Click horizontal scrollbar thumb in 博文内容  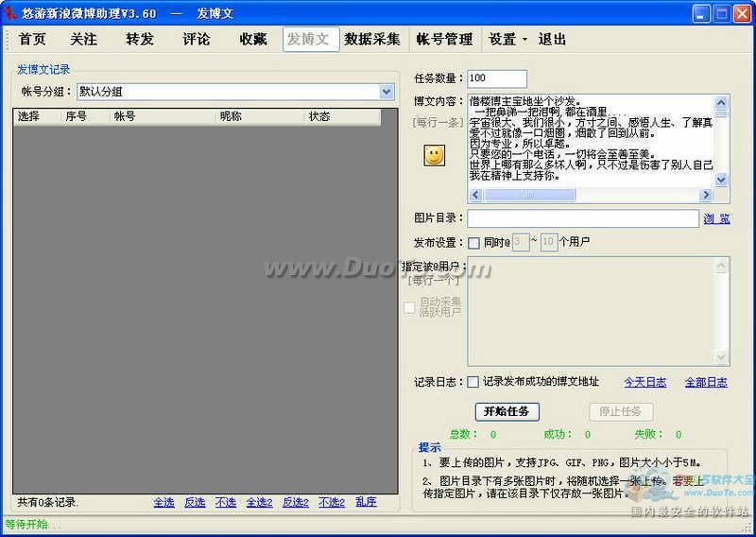coord(529,195)
